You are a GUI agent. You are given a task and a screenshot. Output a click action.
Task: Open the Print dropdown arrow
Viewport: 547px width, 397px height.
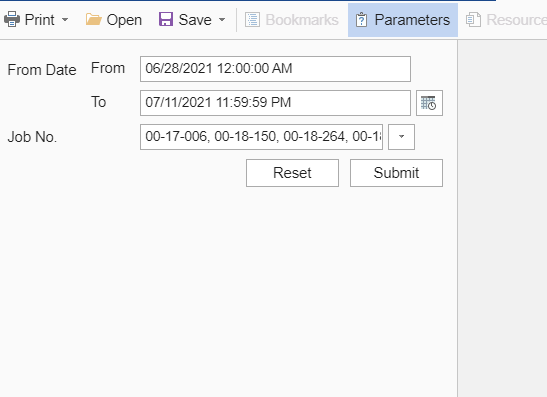click(x=65, y=20)
